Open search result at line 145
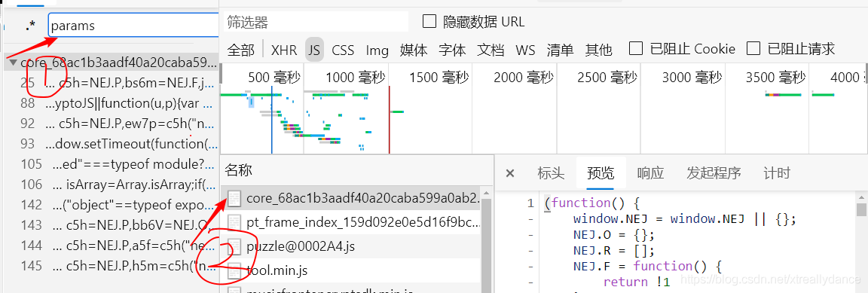Viewport: 868px width, 293px height. [x=111, y=266]
